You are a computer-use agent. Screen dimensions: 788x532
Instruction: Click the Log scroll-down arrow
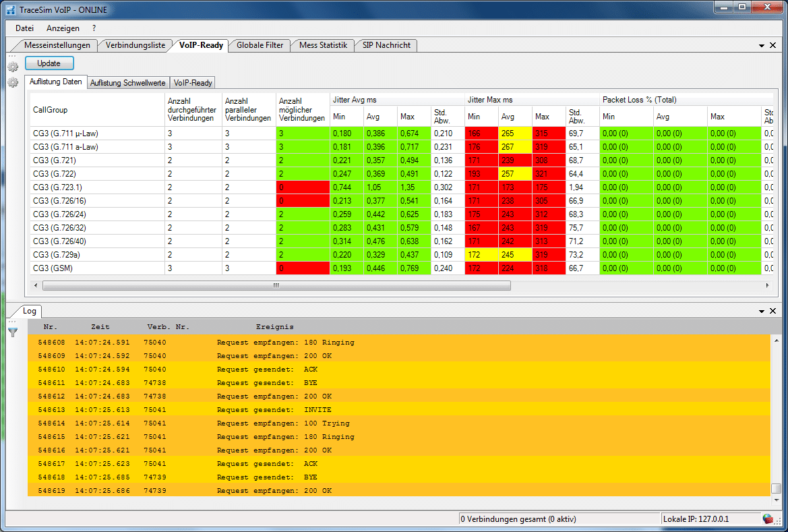777,500
